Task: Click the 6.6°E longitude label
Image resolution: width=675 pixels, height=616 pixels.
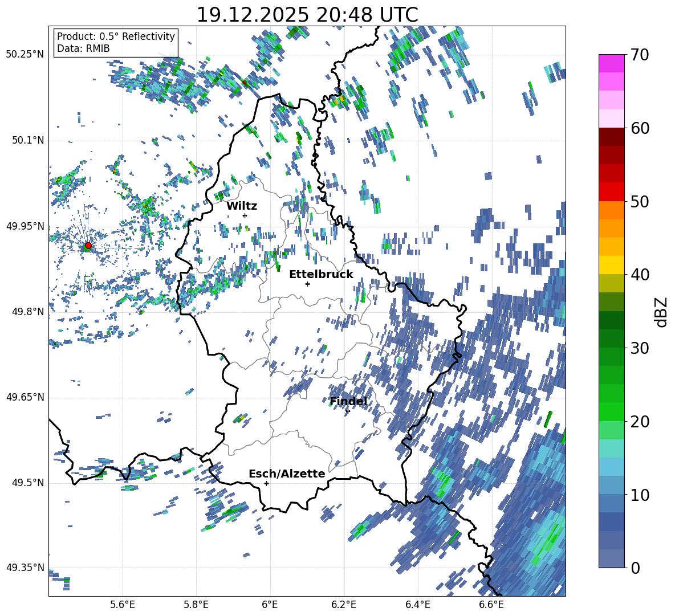Action: [491, 605]
